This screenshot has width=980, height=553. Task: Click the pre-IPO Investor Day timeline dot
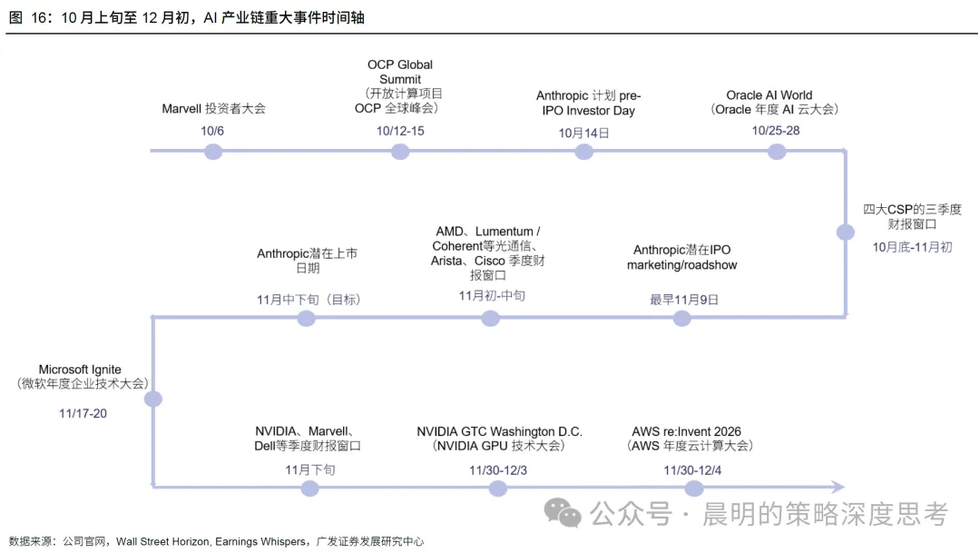[x=583, y=152]
